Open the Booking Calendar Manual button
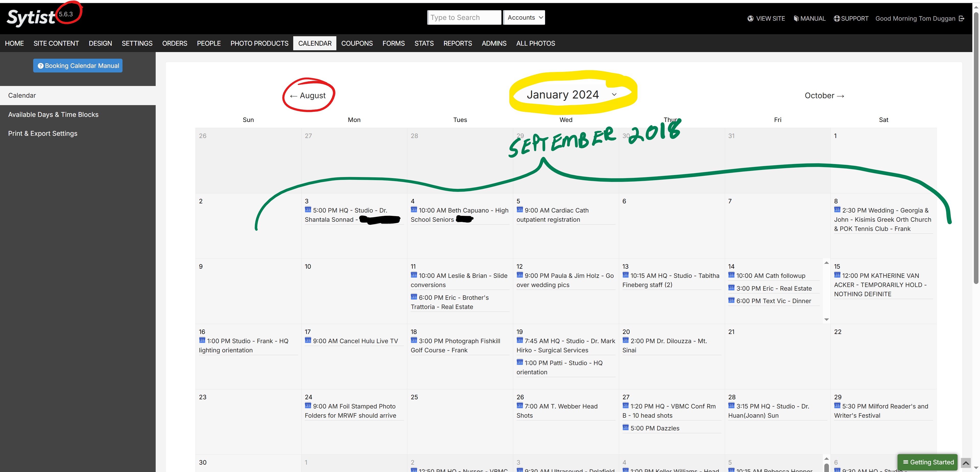This screenshot has width=980, height=472. 78,65
